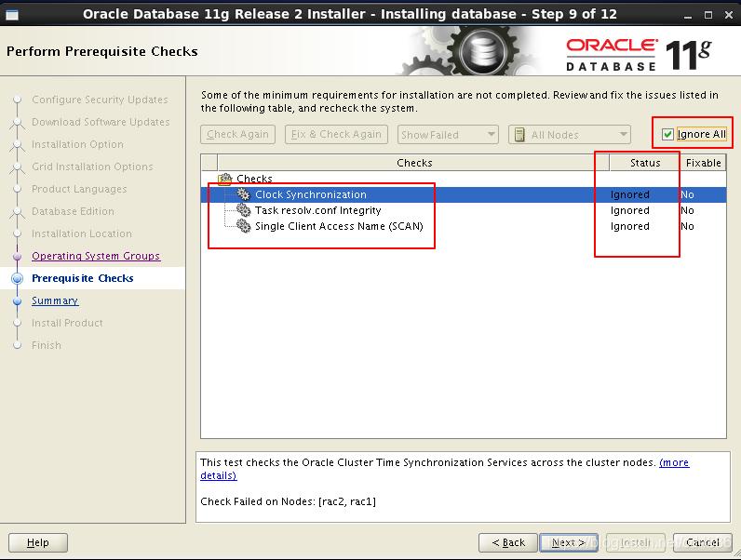Click Ignored status of Task resolv.conf Integrity

(630, 210)
